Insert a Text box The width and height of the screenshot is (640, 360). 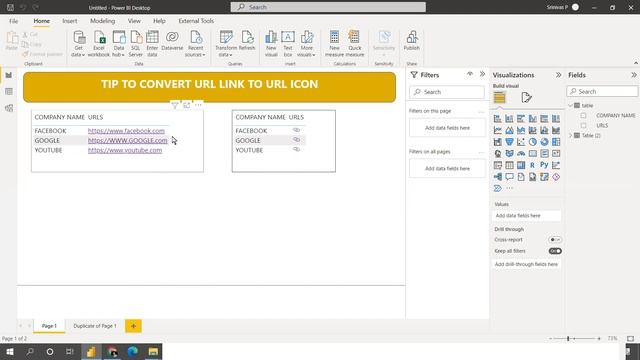(x=288, y=44)
